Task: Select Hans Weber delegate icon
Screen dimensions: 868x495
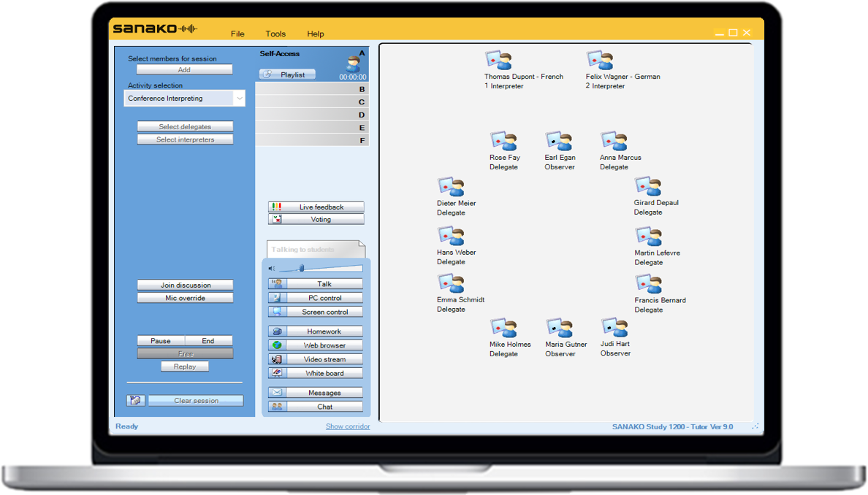Action: coord(451,237)
